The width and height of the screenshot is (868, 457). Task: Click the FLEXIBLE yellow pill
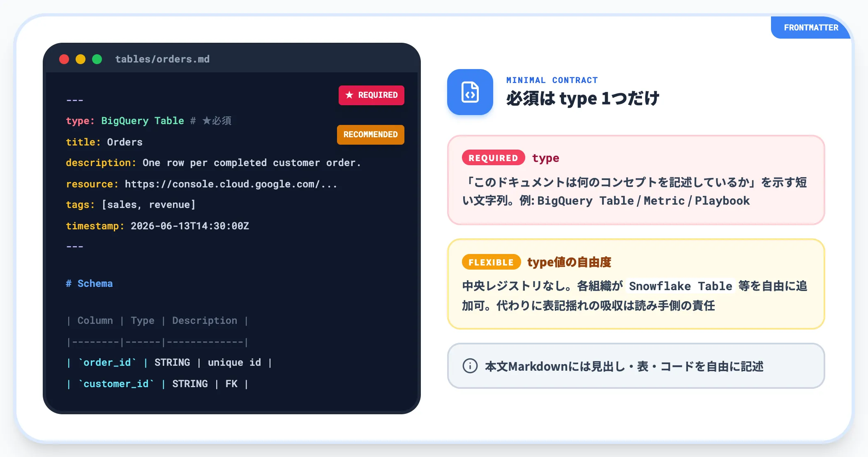[x=491, y=262]
